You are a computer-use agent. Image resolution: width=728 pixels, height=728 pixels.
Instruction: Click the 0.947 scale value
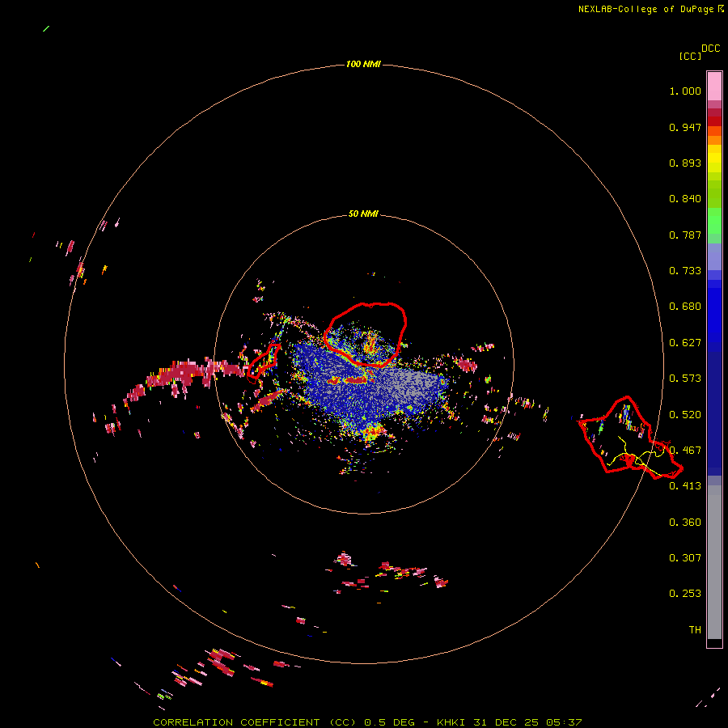coord(685,127)
